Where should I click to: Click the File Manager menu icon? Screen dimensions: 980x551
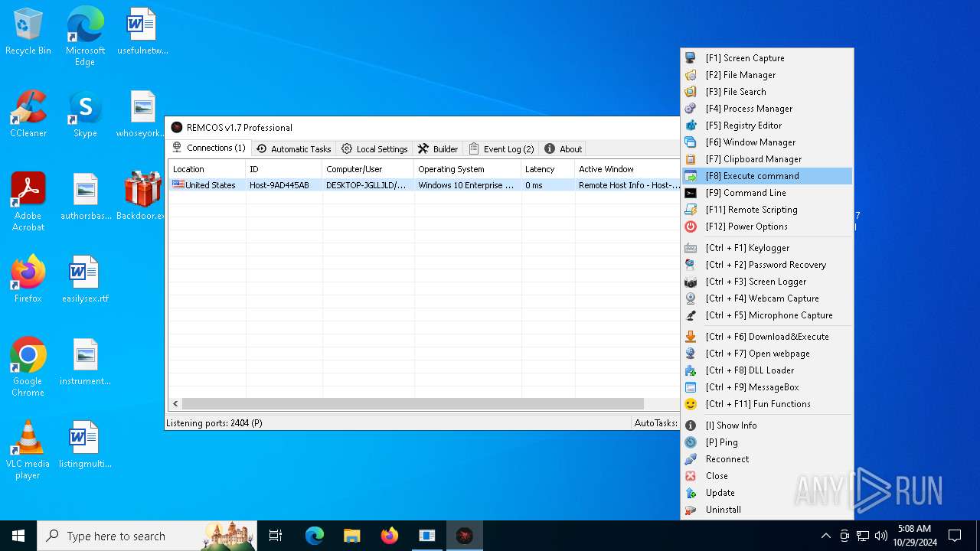(691, 75)
